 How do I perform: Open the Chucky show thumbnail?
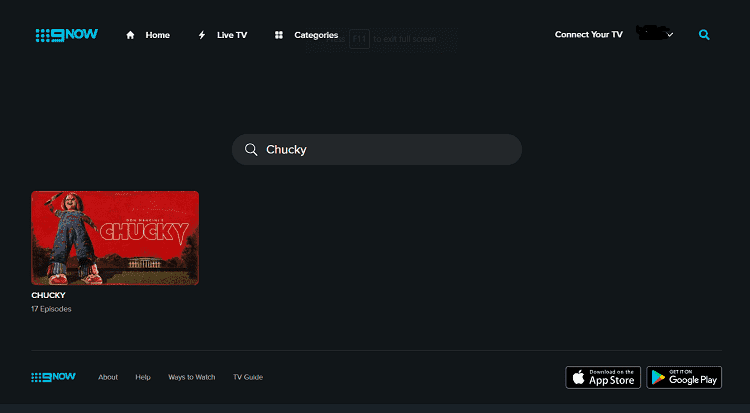115,238
